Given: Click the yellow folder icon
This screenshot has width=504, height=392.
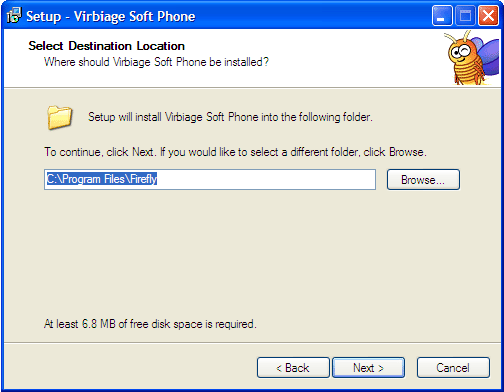Looking at the screenshot, I should click(59, 117).
